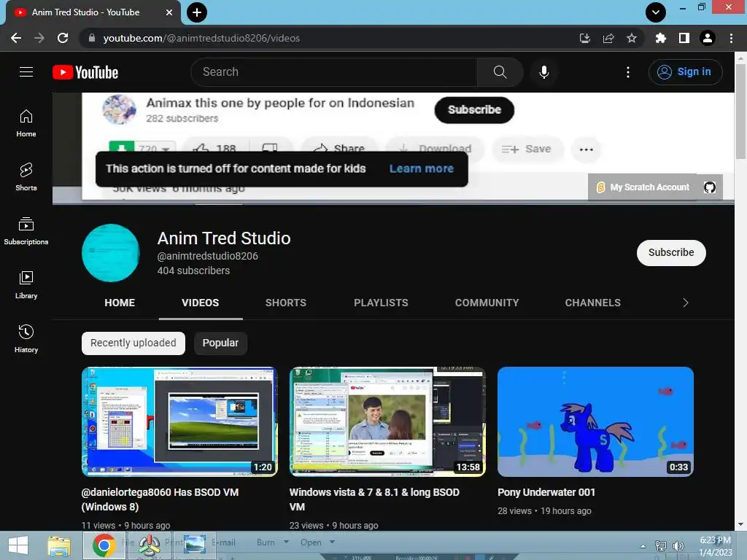Subscribe to Anim Tred Studio channel

pyautogui.click(x=671, y=253)
